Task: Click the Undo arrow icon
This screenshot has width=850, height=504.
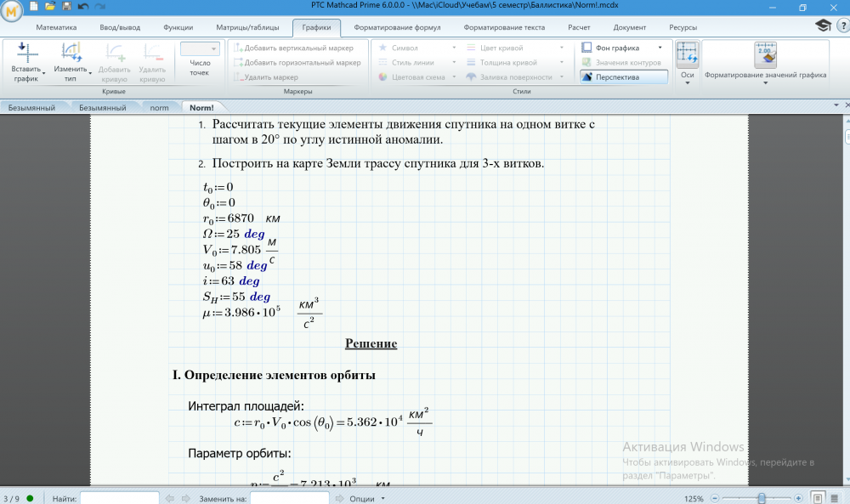Action: click(82, 7)
